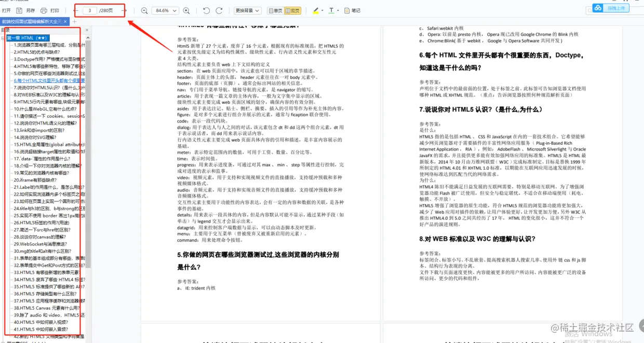Select the 第一章 HTML chapter heading

point(28,38)
